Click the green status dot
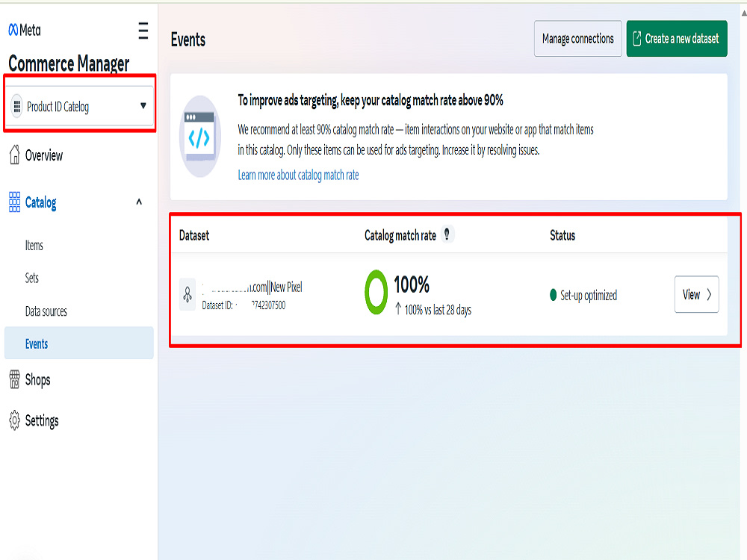 pos(553,295)
